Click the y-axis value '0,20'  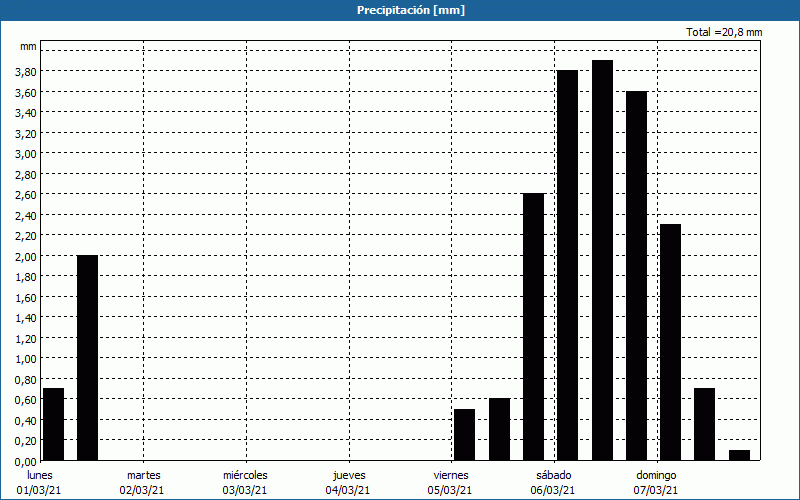coord(26,441)
